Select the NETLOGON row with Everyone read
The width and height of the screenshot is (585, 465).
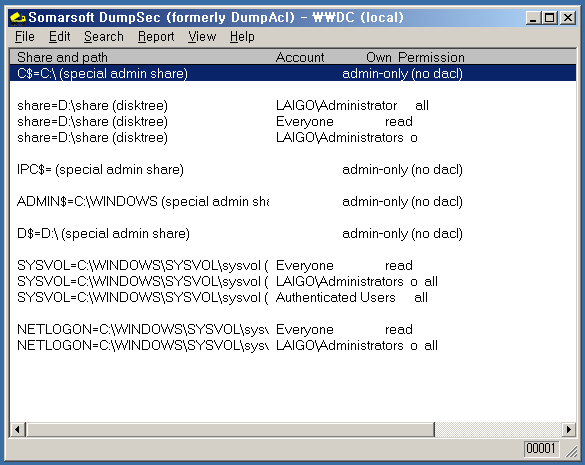pyautogui.click(x=293, y=330)
